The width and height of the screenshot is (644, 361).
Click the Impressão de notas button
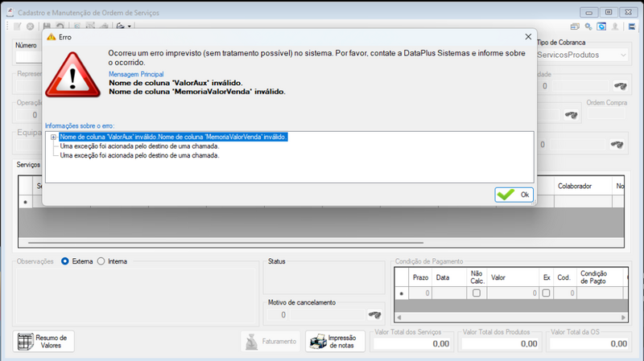pos(335,342)
